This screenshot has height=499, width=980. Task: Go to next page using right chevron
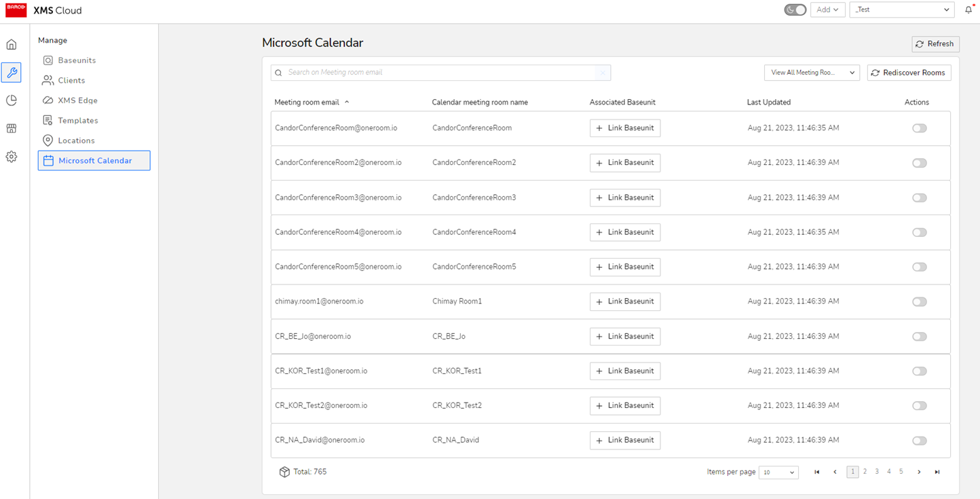point(919,472)
